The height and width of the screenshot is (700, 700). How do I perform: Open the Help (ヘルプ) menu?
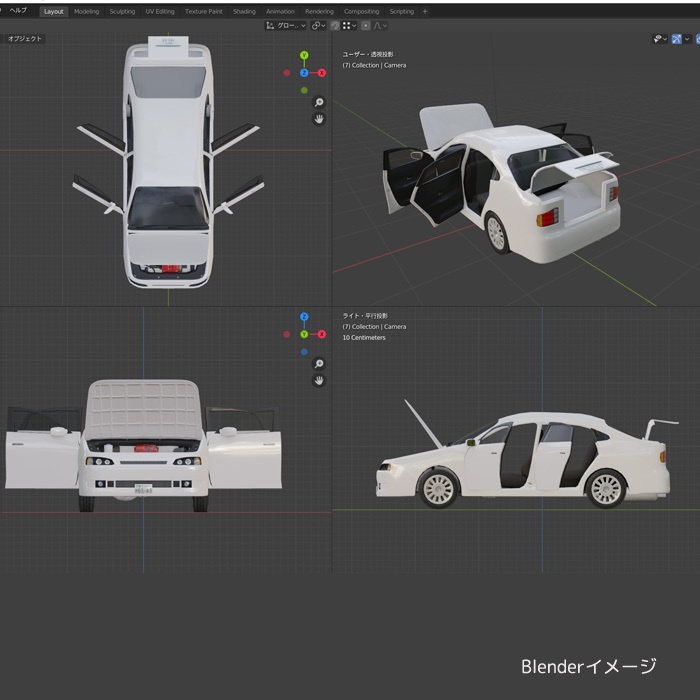[18, 10]
